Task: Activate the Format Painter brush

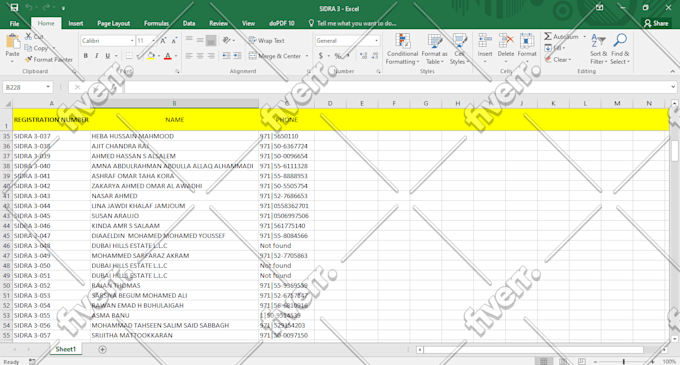Action: (x=48, y=59)
